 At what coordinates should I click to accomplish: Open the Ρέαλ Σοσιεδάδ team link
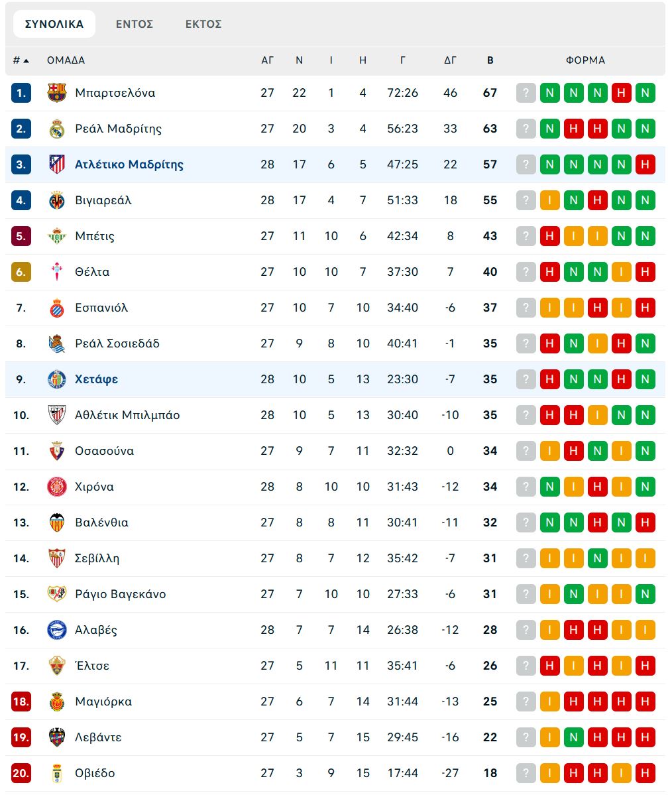point(117,343)
